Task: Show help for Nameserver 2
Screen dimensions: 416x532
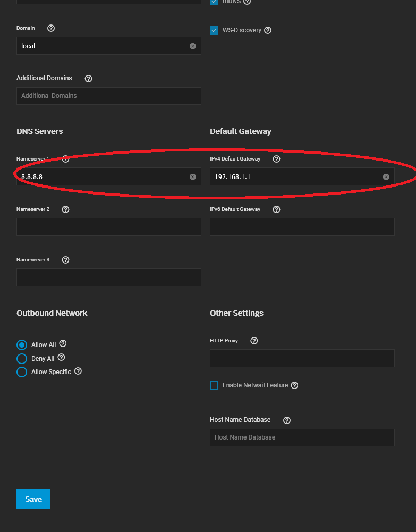Action: pyautogui.click(x=66, y=209)
